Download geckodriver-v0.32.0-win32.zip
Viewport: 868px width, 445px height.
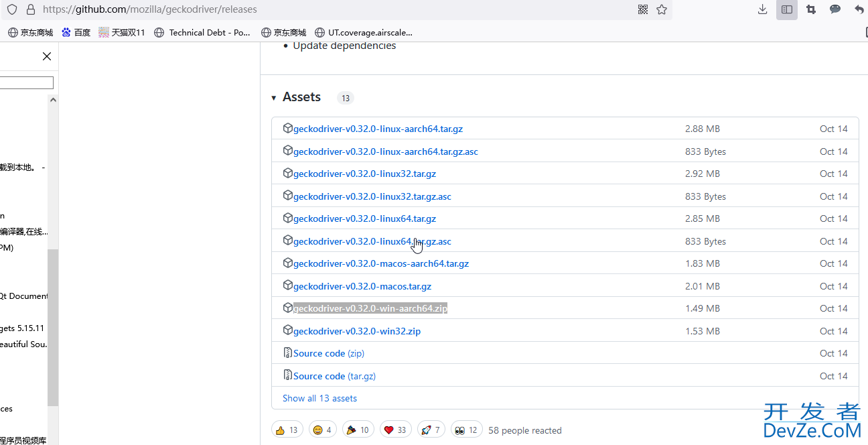357,331
